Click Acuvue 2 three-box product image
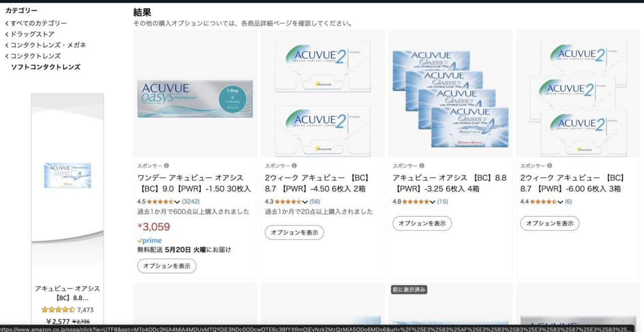This screenshot has height=332, width=644. pyautogui.click(x=578, y=99)
